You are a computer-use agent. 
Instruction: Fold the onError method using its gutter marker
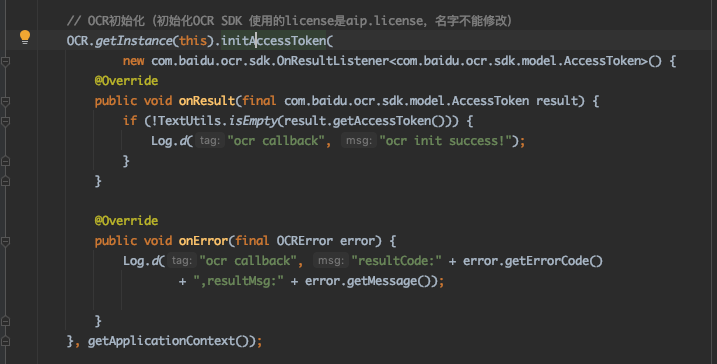(x=5, y=241)
